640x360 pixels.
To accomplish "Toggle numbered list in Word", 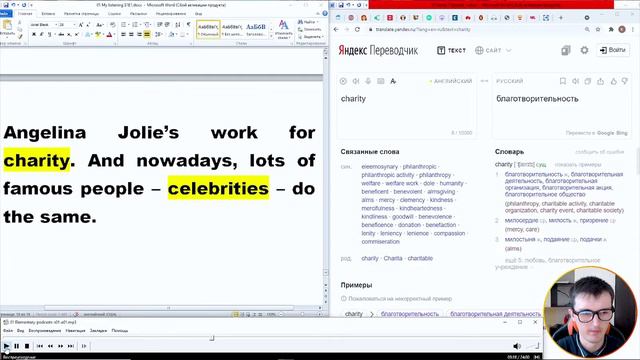I will pyautogui.click(x=136, y=25).
